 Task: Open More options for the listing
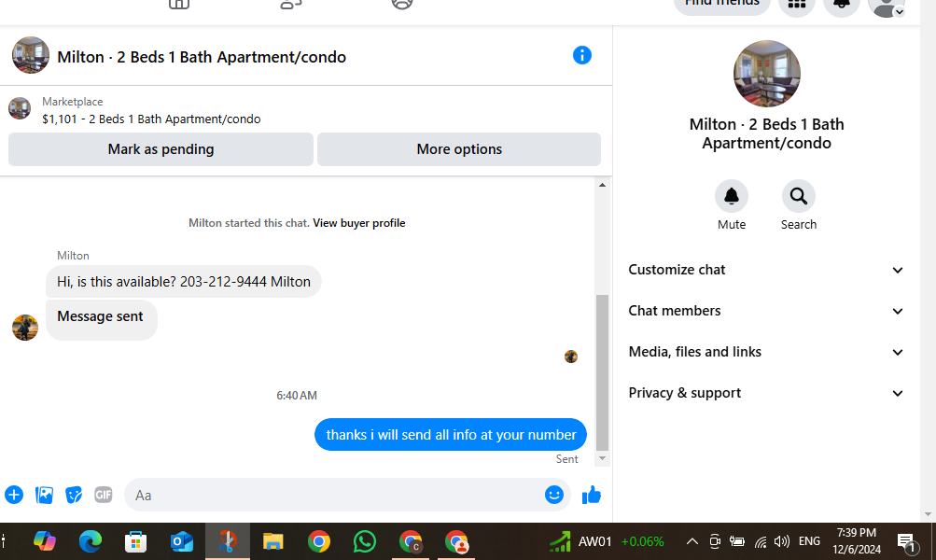click(x=459, y=149)
